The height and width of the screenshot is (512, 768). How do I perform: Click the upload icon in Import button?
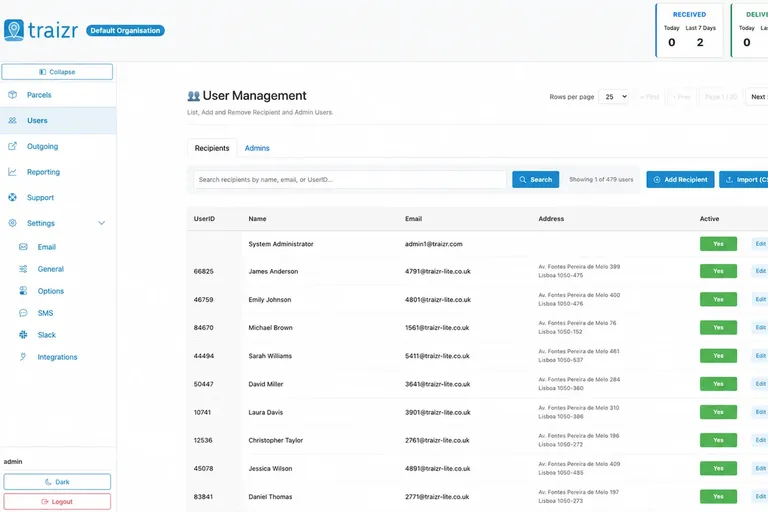729,180
